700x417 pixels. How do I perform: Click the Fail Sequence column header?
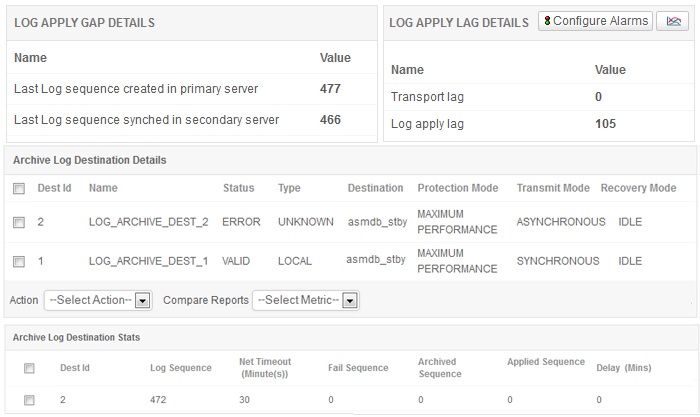point(358,368)
